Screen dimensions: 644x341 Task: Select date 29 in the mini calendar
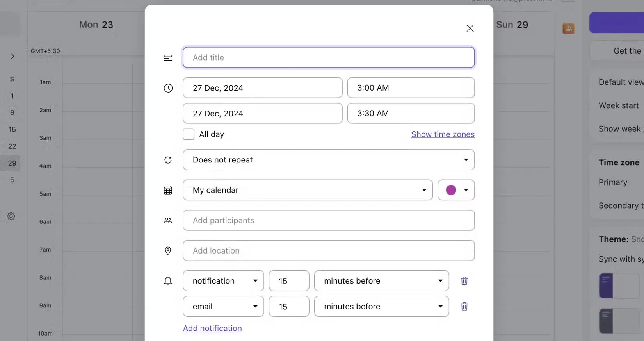[12, 163]
